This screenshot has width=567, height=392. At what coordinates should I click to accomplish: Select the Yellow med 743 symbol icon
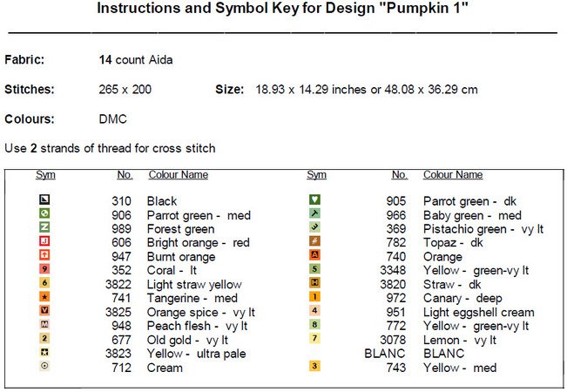coord(314,367)
